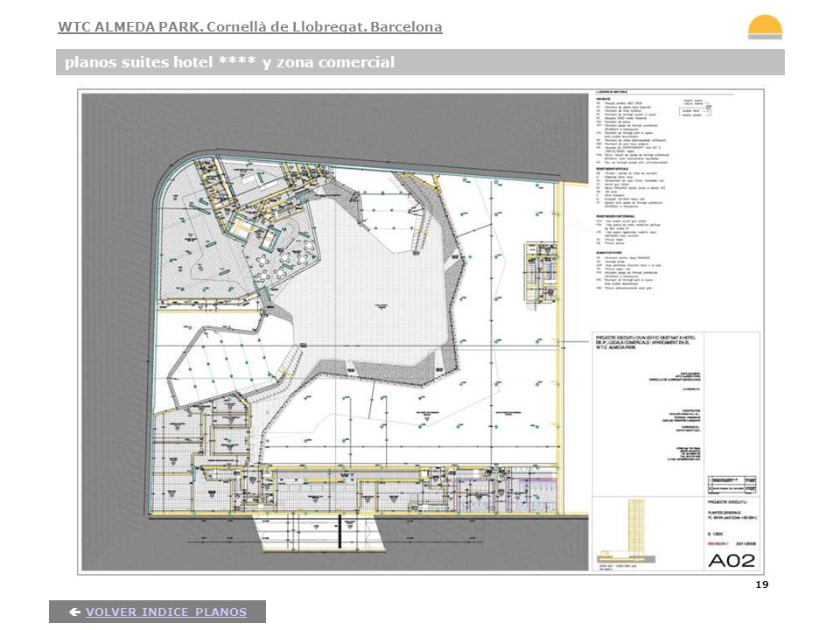The height and width of the screenshot is (630, 840).
Task: Open the VOLVER INDICE PLANOS link
Action: pyautogui.click(x=166, y=612)
